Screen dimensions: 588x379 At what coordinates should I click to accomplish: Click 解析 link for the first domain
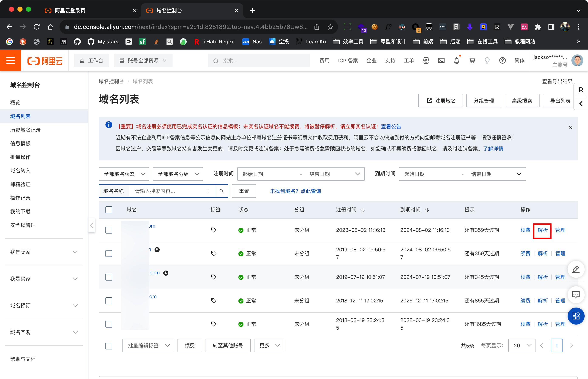click(x=543, y=230)
